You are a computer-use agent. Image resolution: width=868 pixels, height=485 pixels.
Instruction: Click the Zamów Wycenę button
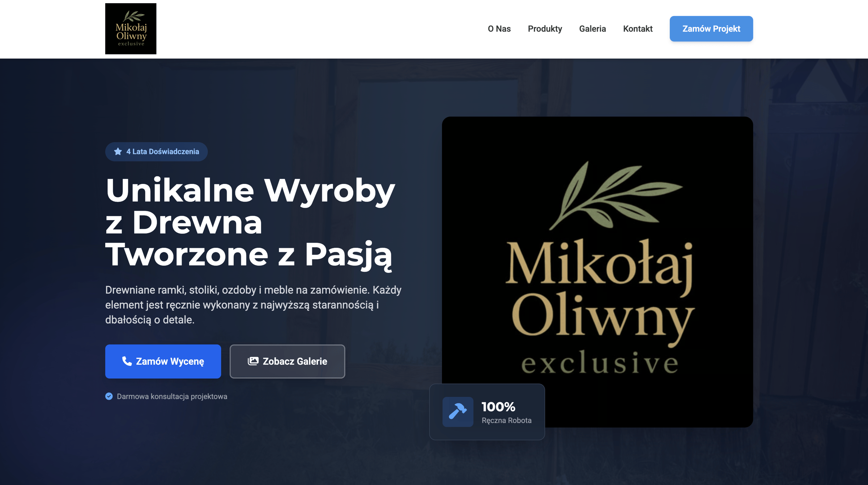(163, 361)
